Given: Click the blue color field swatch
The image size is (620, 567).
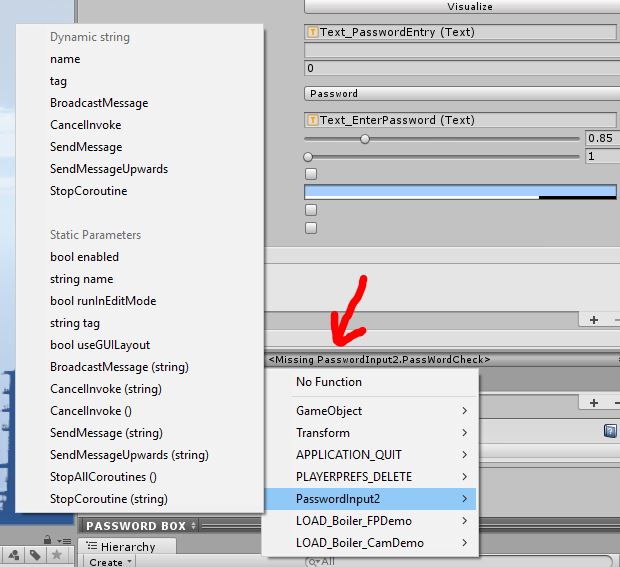Looking at the screenshot, I should tap(459, 191).
